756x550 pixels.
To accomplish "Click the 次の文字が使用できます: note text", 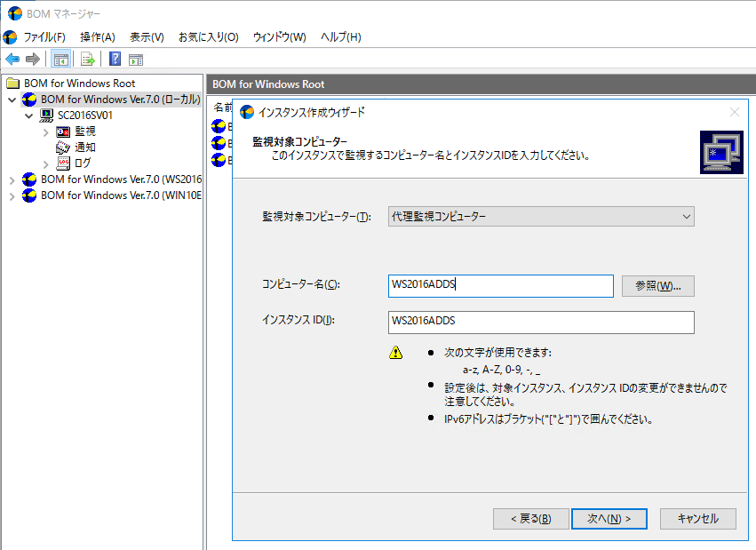I will point(497,353).
